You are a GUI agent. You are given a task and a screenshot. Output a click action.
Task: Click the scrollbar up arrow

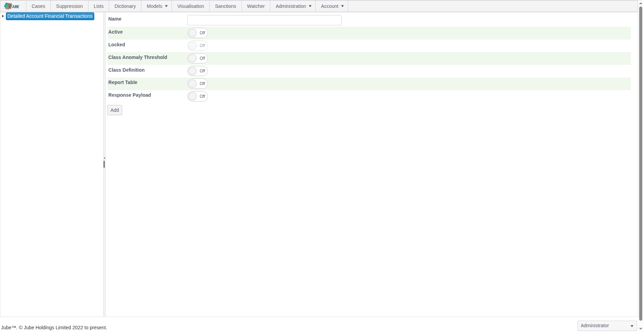tap(641, 3)
